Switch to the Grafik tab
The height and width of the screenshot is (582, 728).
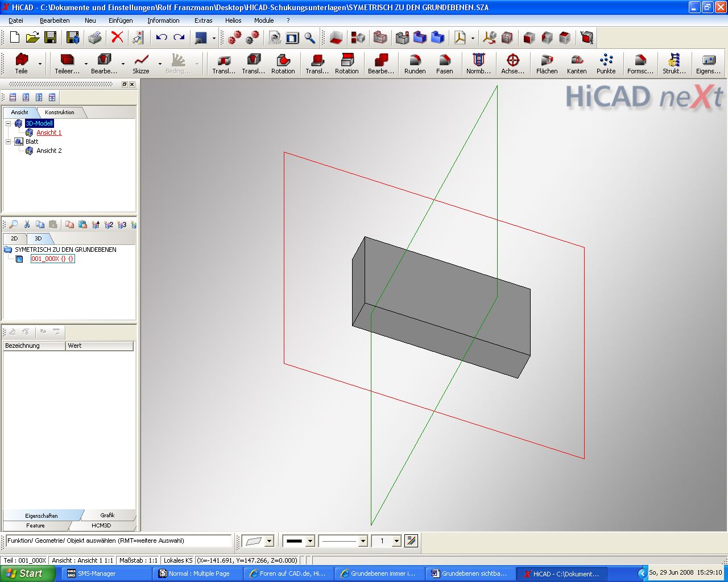click(107, 516)
